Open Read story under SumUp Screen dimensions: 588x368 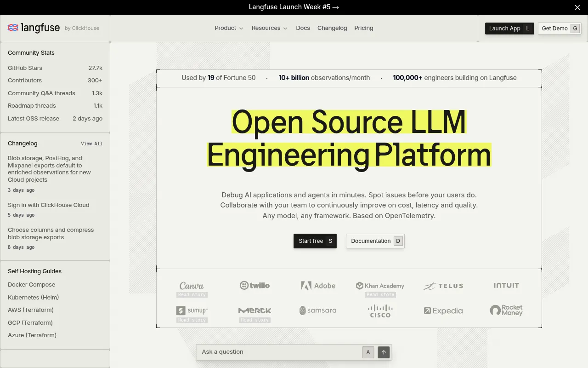click(x=192, y=320)
